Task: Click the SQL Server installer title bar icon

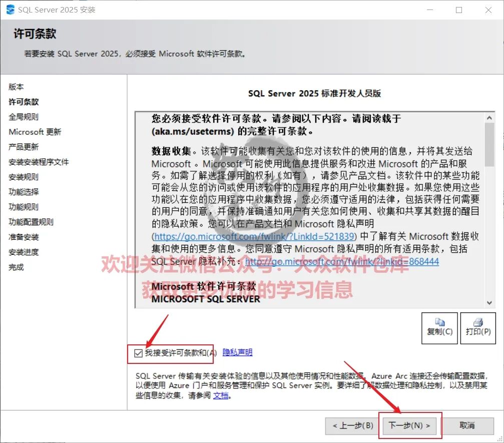Action: (x=11, y=10)
